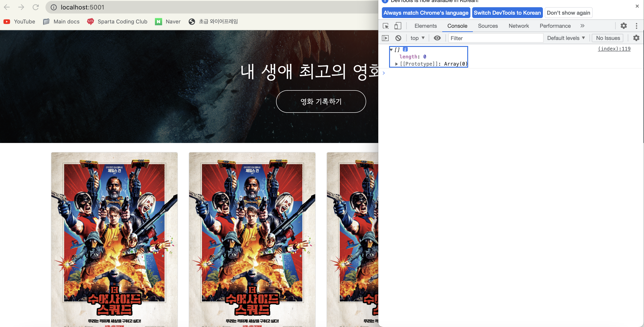The image size is (644, 327).
Task: Open console settings gear
Action: tap(636, 38)
